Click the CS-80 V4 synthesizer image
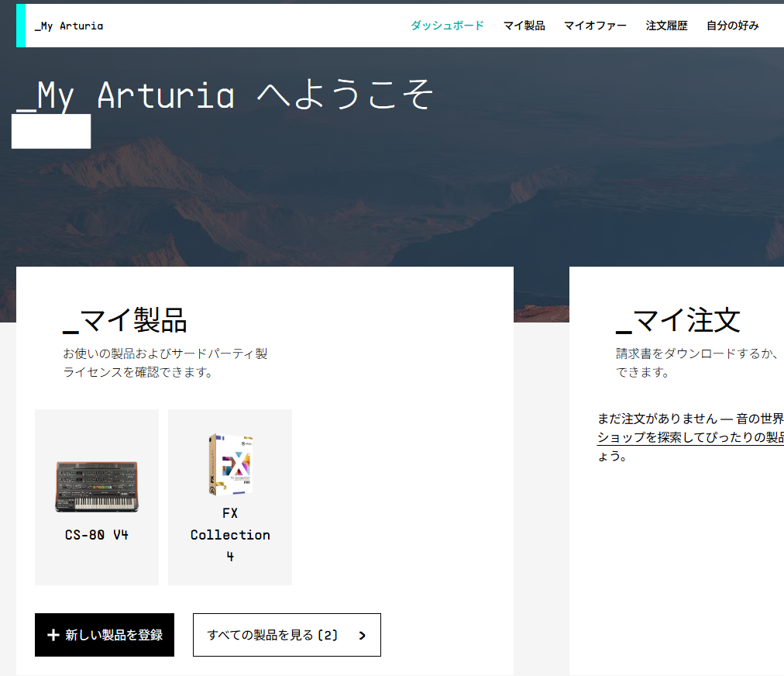784x676 pixels. pos(97,487)
